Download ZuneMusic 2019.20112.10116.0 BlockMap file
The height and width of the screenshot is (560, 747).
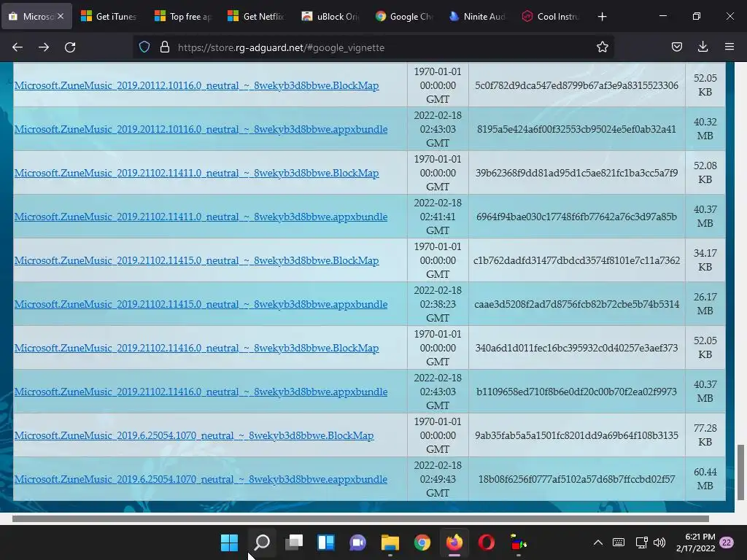point(196,86)
